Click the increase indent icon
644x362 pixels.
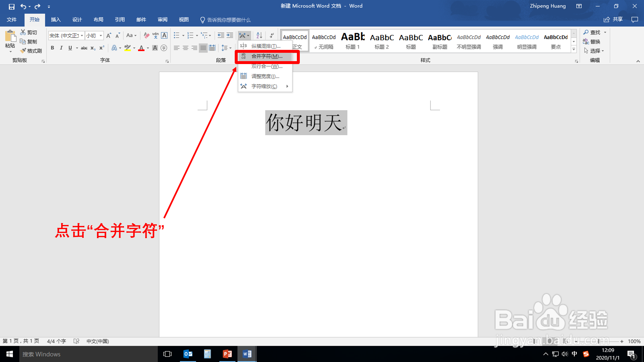coord(230,35)
